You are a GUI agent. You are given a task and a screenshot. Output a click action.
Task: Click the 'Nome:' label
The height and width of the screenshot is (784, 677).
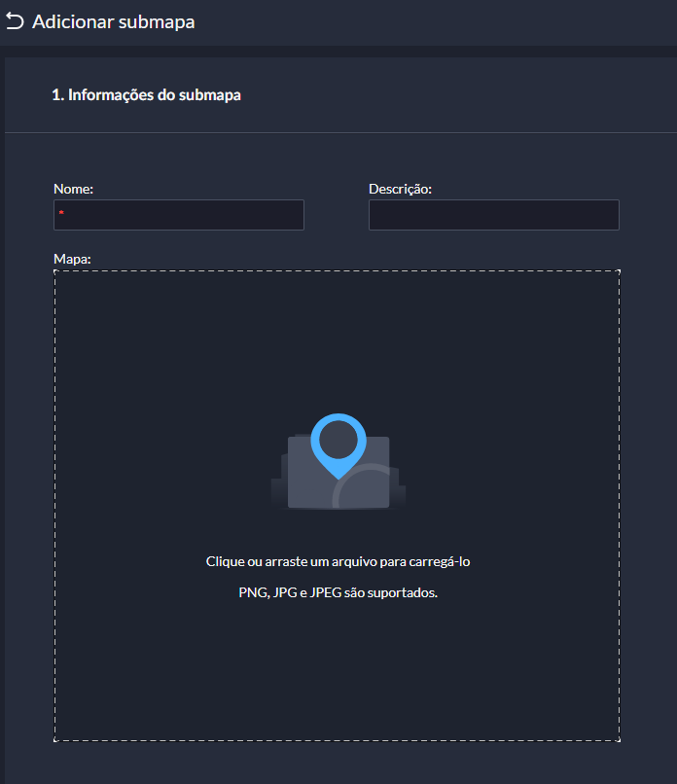point(74,189)
